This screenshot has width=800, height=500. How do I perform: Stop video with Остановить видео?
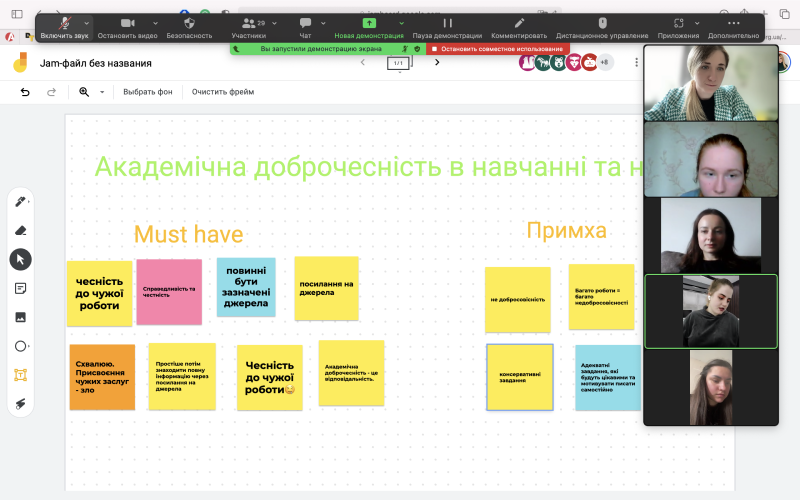pos(128,28)
